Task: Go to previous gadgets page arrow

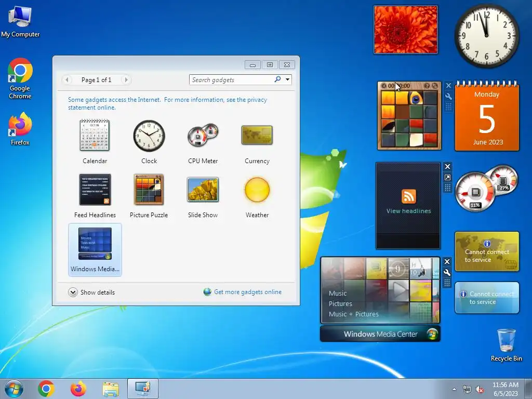Action: (67, 79)
